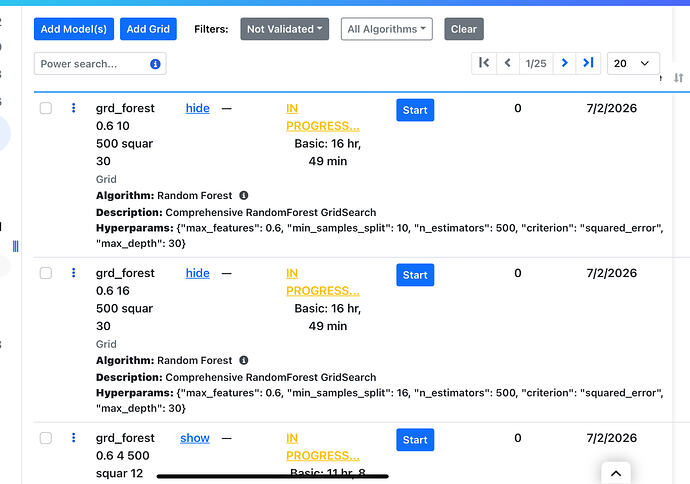
Task: Open IN PROGRESS status link for grd_forest 0.6 4
Action: coord(323,447)
